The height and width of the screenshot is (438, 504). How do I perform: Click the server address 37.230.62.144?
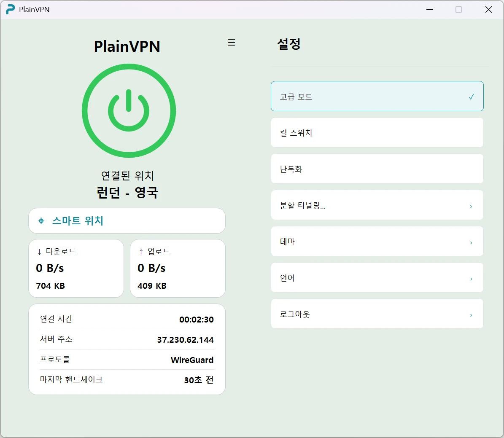pos(186,340)
